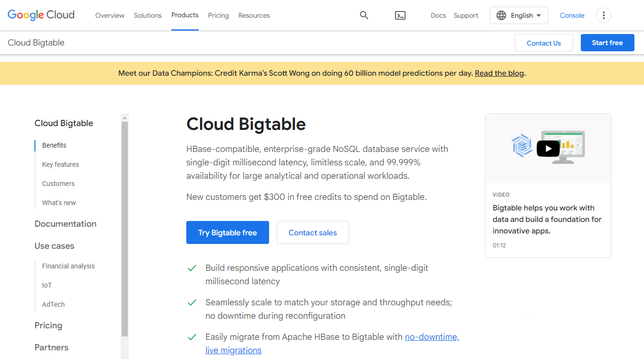Open the three-dot more options menu
The image size is (644, 359).
pos(604,15)
